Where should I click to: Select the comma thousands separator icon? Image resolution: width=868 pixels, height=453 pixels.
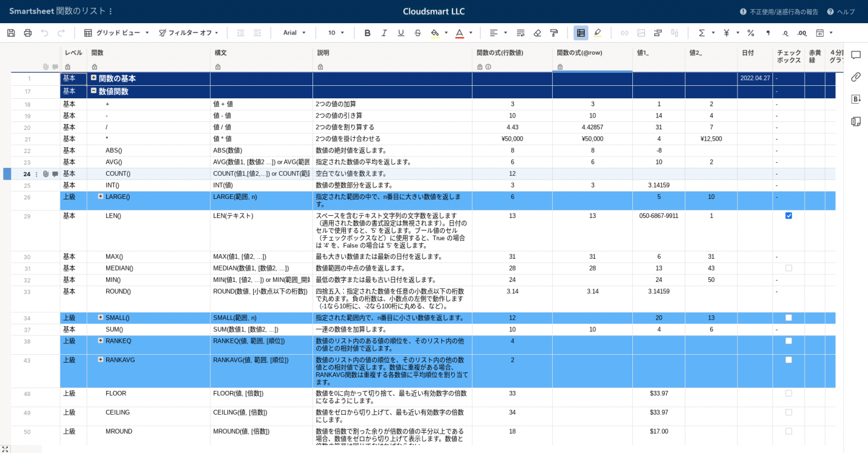[x=768, y=33]
